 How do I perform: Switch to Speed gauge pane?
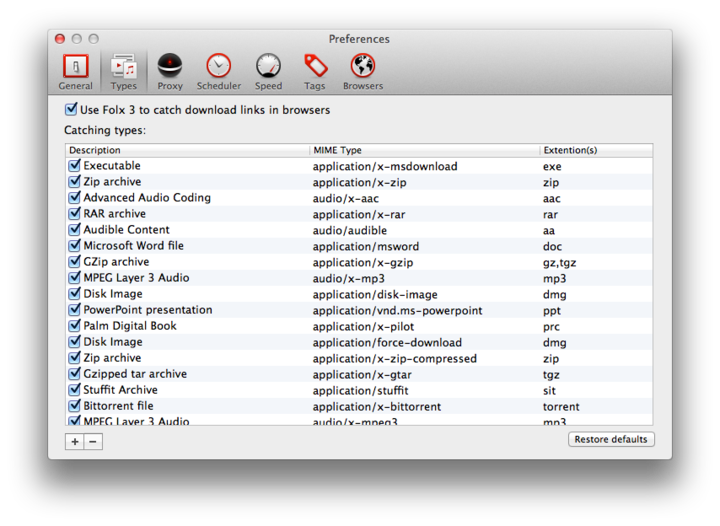coord(268,70)
